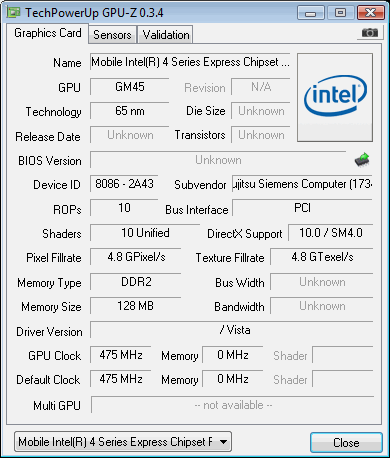The image size is (390, 458).
Task: Click the GPU field showing GM45
Action: click(x=130, y=87)
